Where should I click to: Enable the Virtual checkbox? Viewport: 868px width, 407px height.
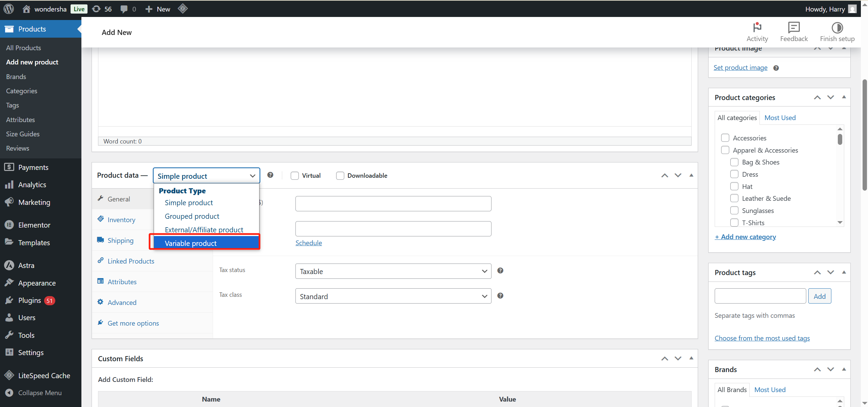[295, 176]
